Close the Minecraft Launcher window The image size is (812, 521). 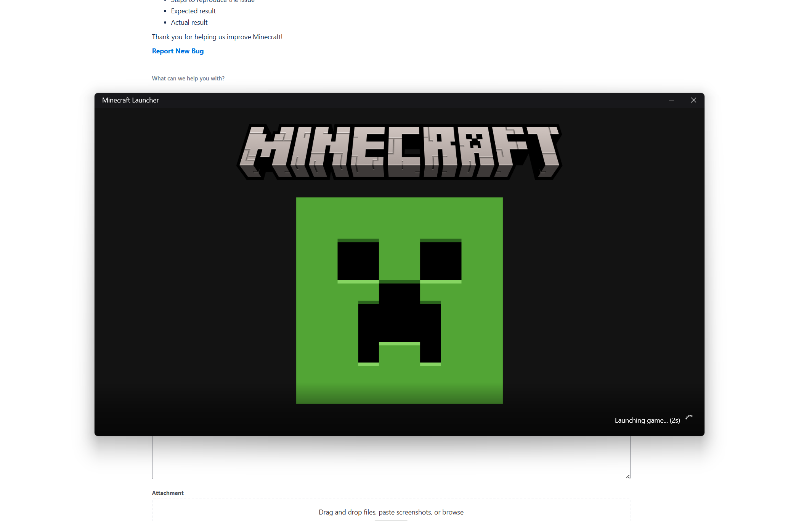click(x=693, y=100)
